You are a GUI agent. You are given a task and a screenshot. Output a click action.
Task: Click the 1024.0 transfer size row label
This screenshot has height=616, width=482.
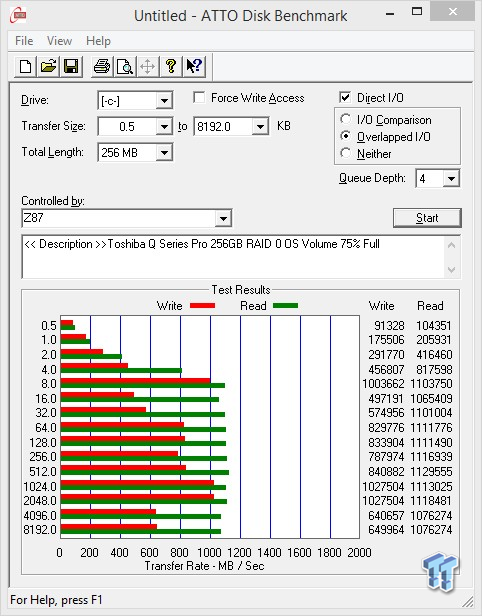pos(40,486)
